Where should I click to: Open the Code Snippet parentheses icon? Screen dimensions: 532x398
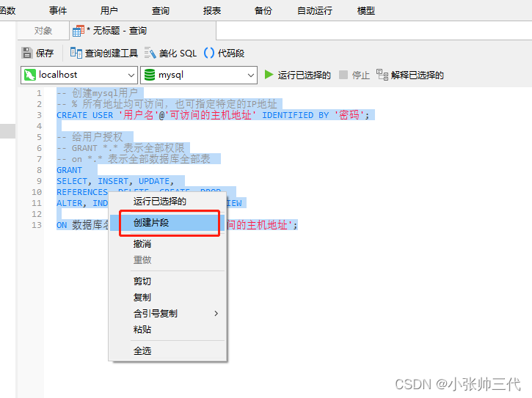coord(209,53)
